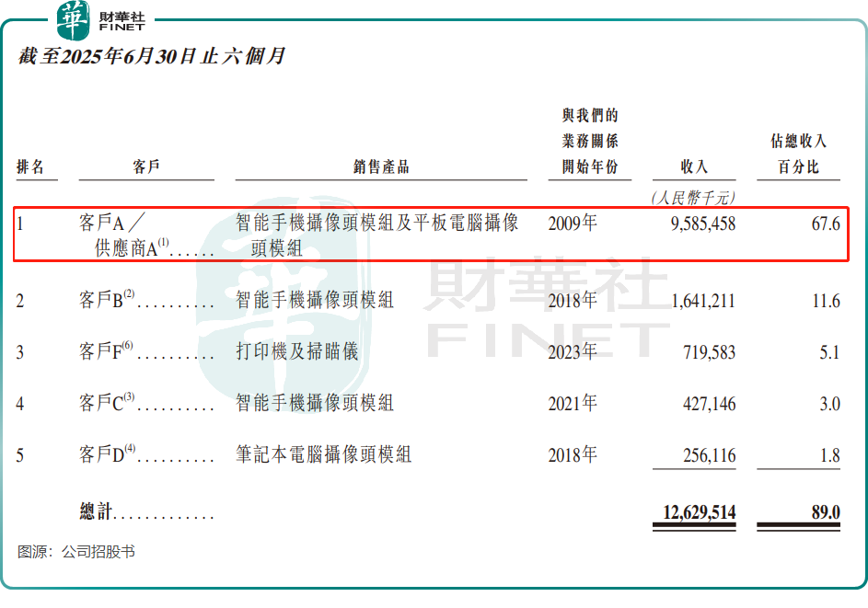Screen dimensions: 868x608
Task: Select the red-highlighted 客戶A row
Action: (433, 232)
